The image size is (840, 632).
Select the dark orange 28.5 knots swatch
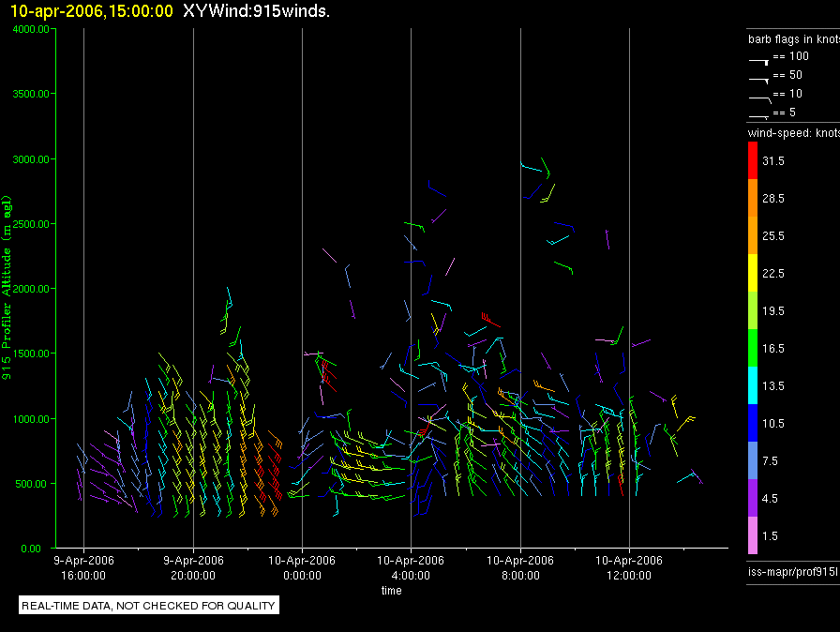coord(753,198)
